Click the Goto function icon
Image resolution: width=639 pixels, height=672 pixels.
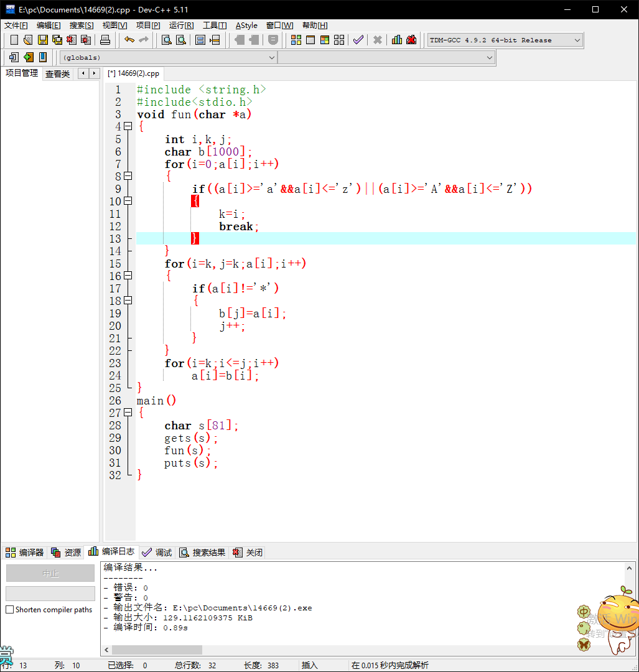tap(200, 40)
